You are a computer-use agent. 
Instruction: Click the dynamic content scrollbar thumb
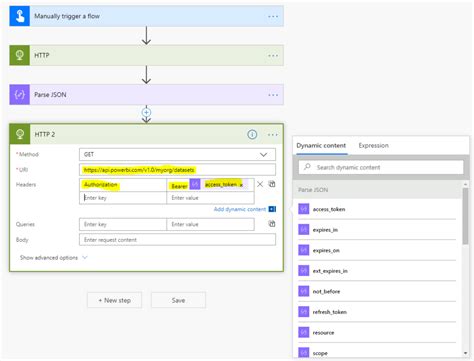(x=465, y=216)
